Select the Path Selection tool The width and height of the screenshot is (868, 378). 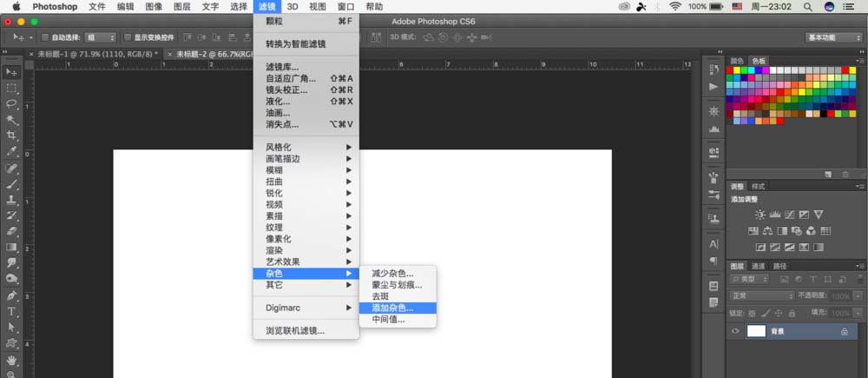coord(11,327)
